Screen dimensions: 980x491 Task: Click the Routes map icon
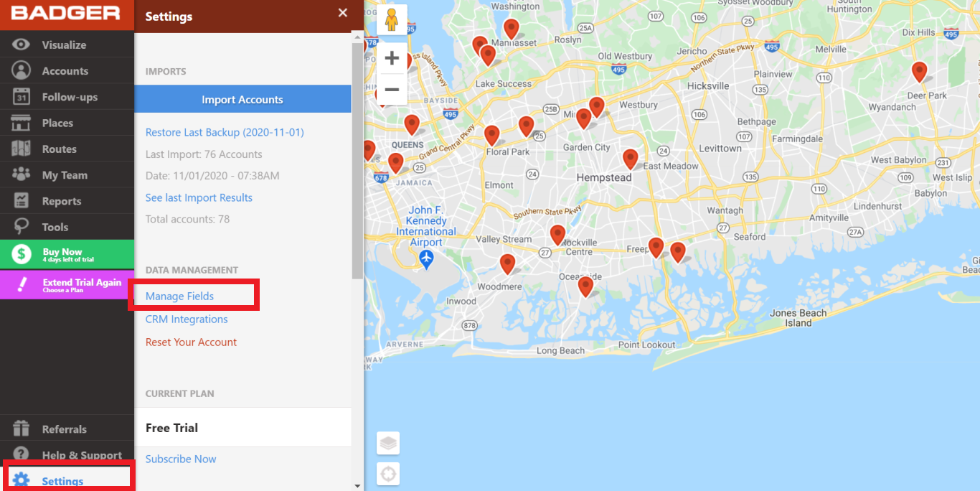click(22, 149)
